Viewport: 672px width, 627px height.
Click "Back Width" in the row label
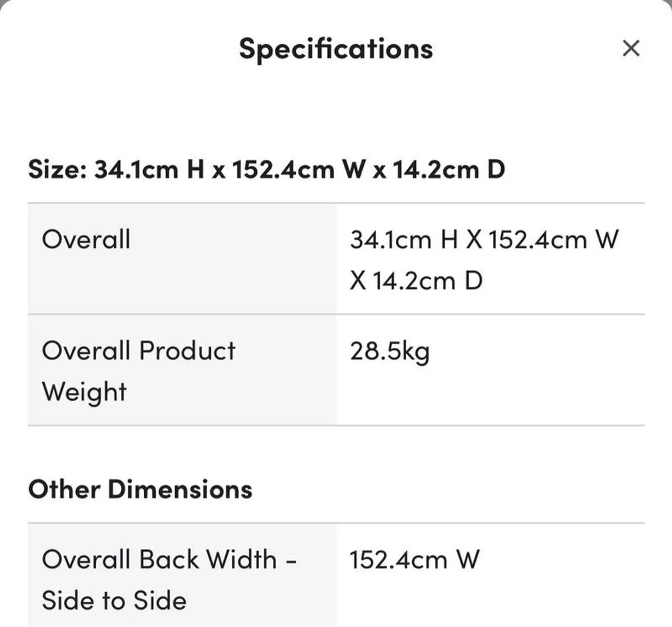208,559
